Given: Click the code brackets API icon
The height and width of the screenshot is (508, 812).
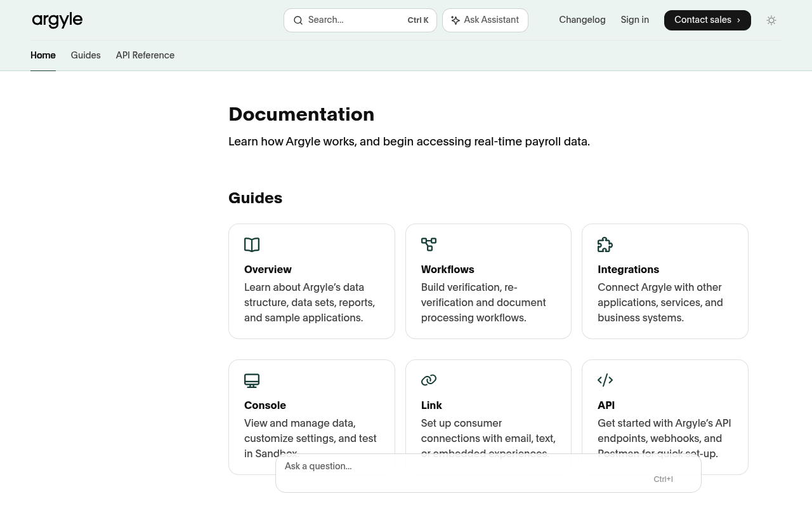Looking at the screenshot, I should coord(605,380).
